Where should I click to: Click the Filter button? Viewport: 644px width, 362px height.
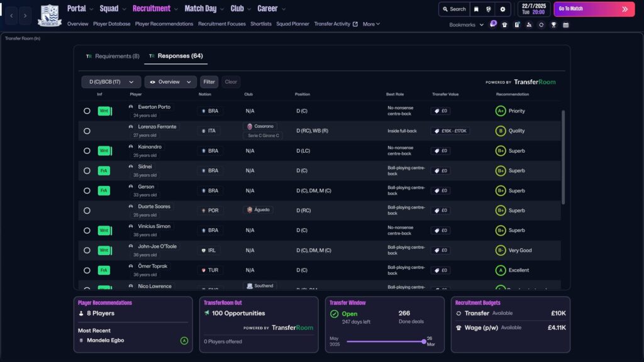pyautogui.click(x=209, y=82)
